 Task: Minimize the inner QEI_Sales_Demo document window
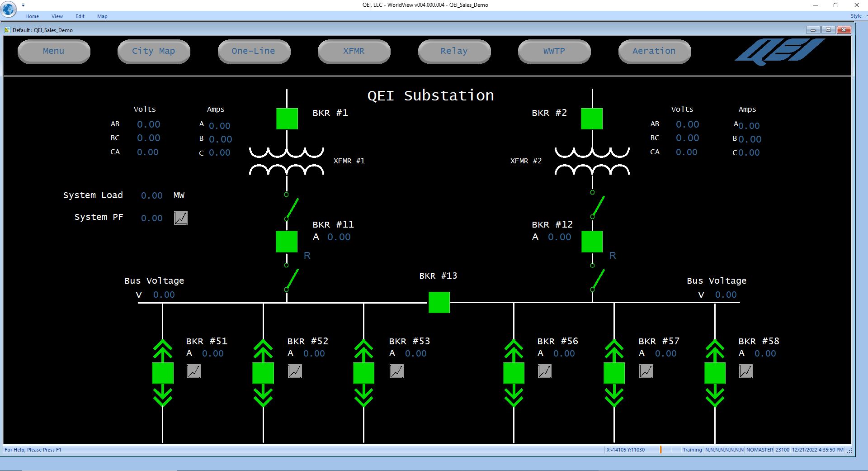pos(813,30)
